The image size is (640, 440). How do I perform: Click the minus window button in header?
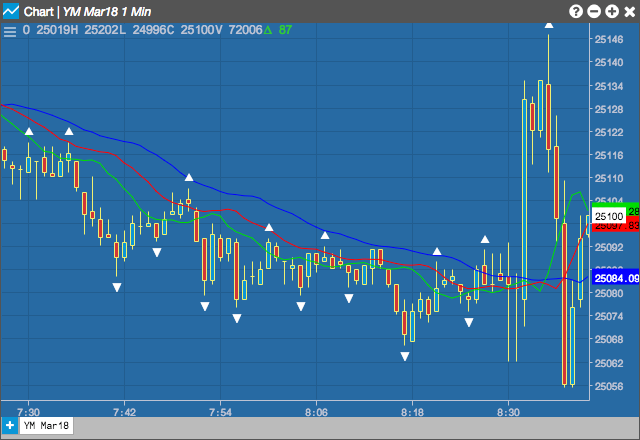click(x=594, y=11)
